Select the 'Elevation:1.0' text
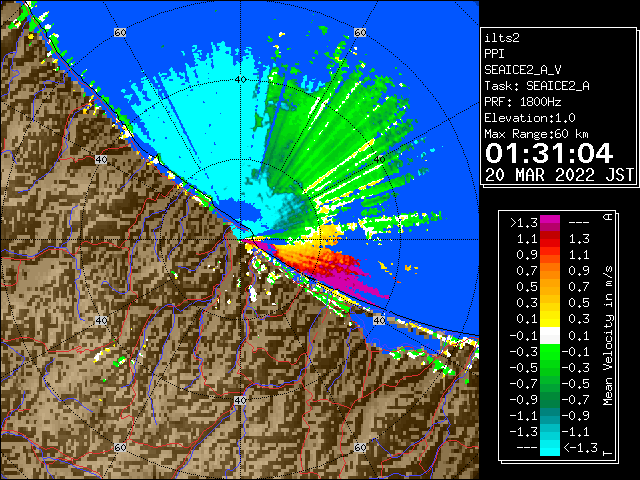The image size is (640, 480). point(530,118)
